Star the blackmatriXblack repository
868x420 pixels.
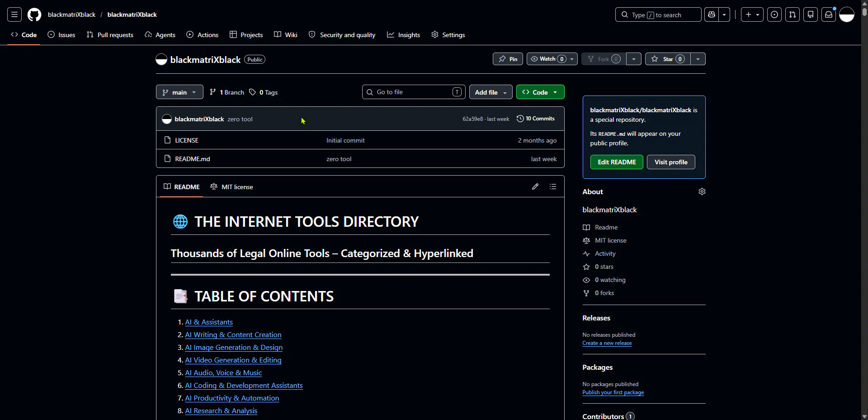coord(668,59)
